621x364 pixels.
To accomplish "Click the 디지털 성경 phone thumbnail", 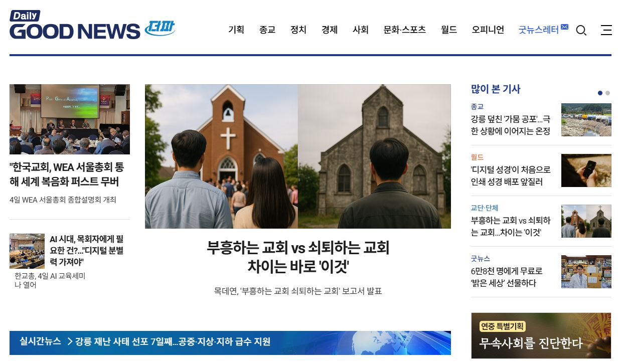I will pyautogui.click(x=586, y=170).
